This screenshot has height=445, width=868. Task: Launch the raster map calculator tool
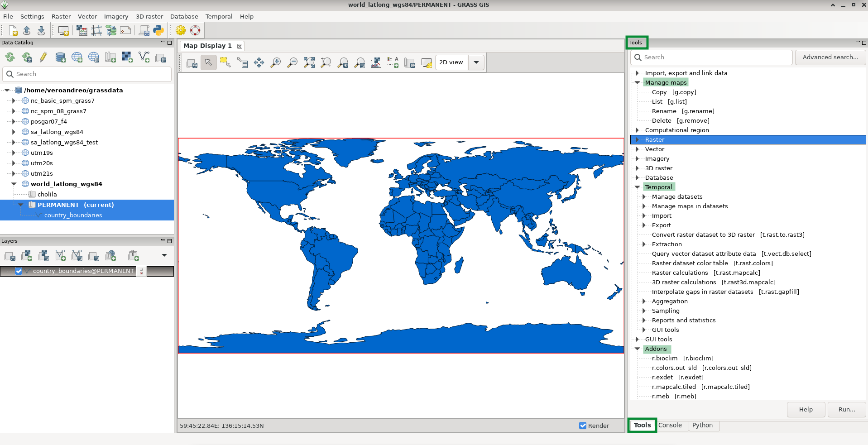click(x=82, y=30)
